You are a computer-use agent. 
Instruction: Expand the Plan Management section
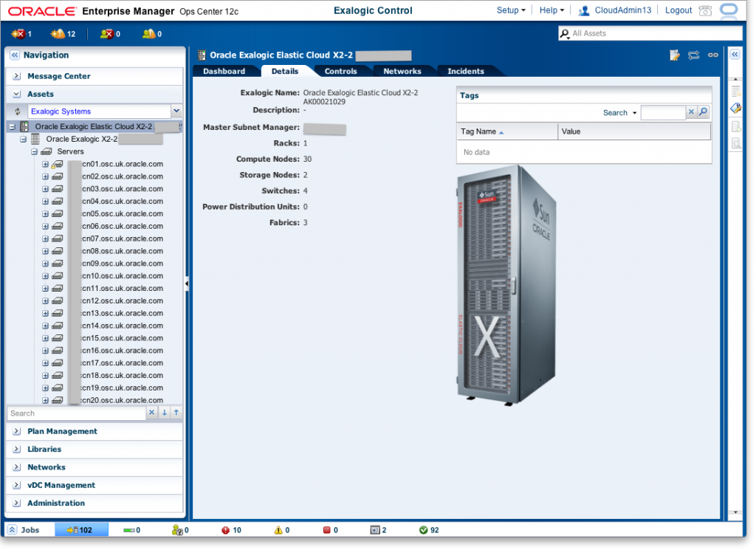pyautogui.click(x=17, y=431)
